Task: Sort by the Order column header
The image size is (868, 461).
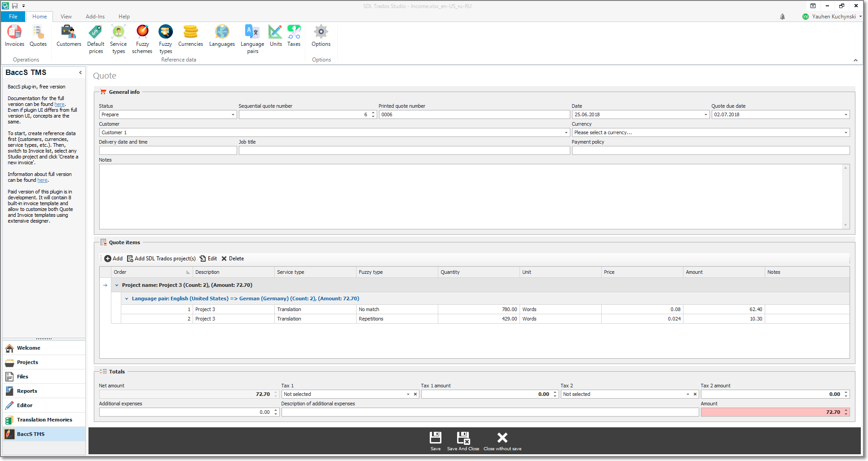Action: point(151,272)
